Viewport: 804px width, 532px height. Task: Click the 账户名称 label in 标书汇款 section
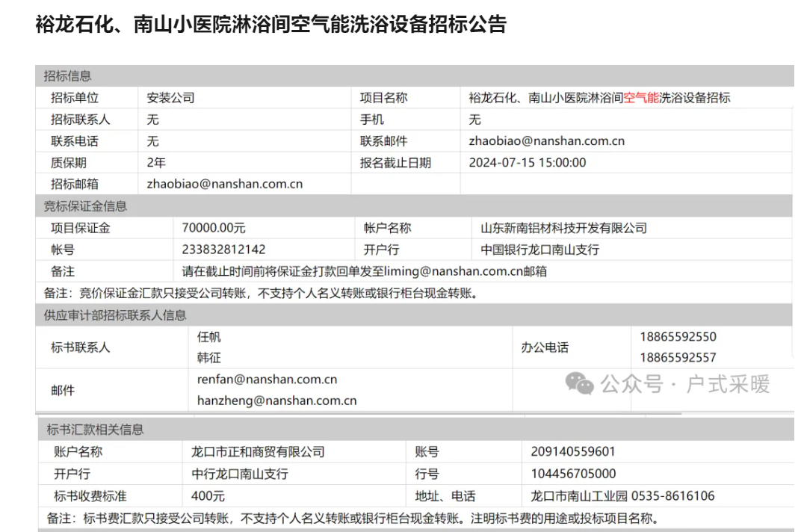(78, 451)
